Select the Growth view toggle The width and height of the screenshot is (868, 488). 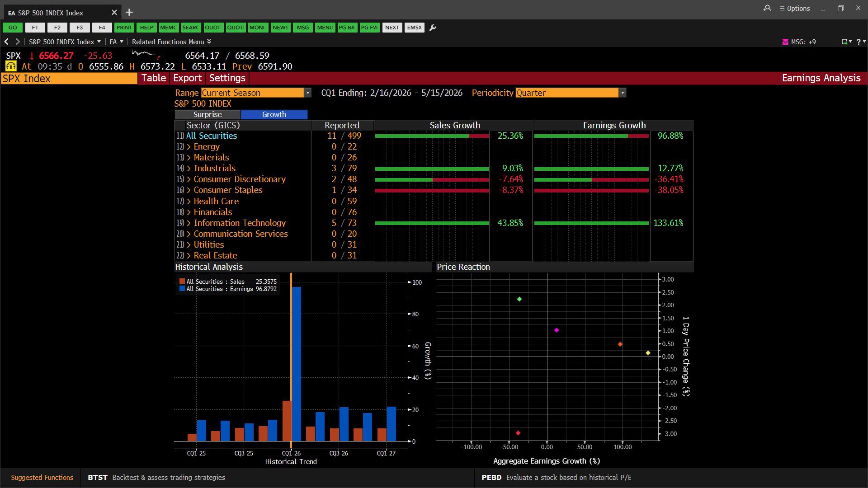(x=274, y=114)
